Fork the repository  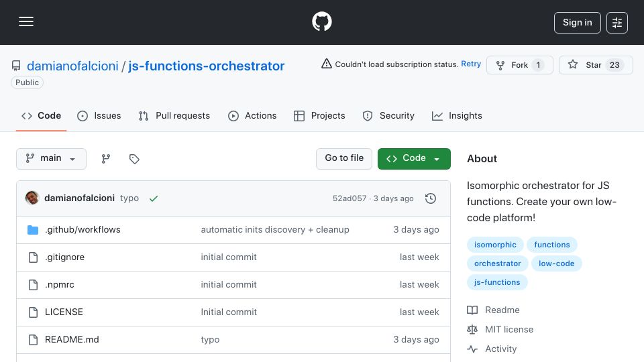point(519,65)
